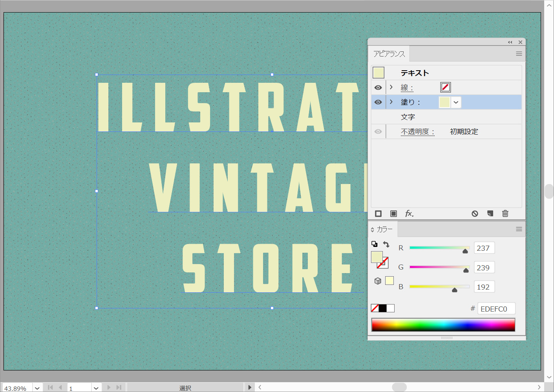This screenshot has width=554, height=392.
Task: Click the 不透明度 opacity link
Action: 417,132
